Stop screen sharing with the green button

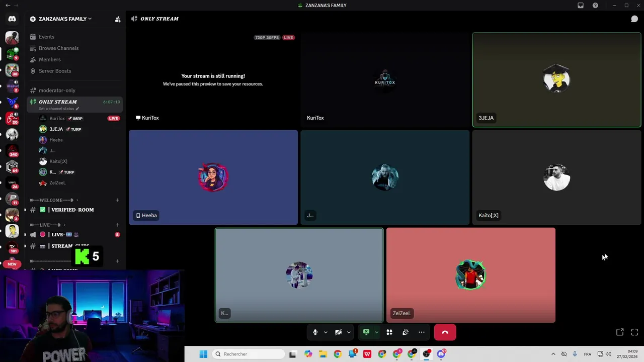tap(366, 332)
